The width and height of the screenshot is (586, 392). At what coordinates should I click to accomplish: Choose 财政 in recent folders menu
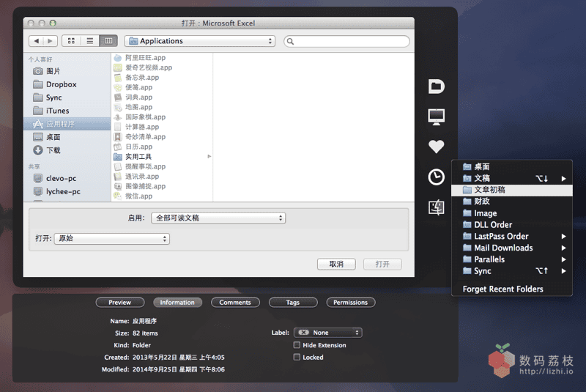point(512,201)
